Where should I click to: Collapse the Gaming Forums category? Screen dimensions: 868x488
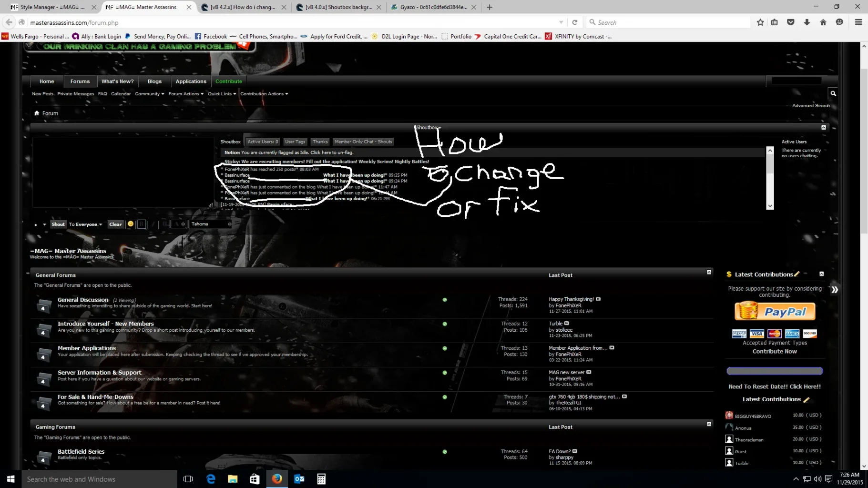pyautogui.click(x=709, y=424)
